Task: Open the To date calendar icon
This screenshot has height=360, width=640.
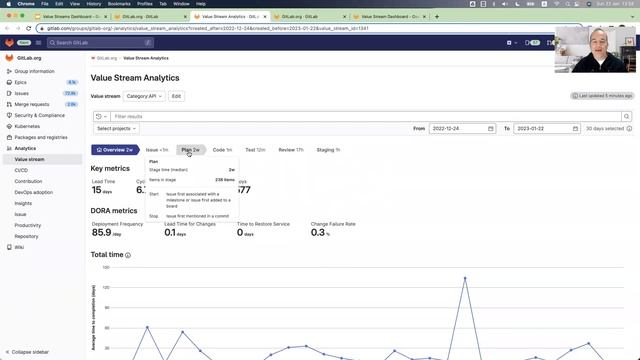Action: [x=576, y=129]
